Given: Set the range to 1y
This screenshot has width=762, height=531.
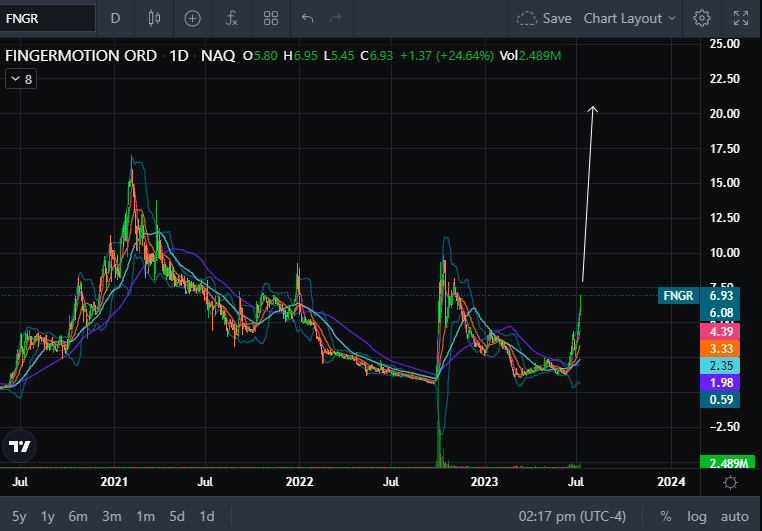Looking at the screenshot, I should (x=48, y=516).
